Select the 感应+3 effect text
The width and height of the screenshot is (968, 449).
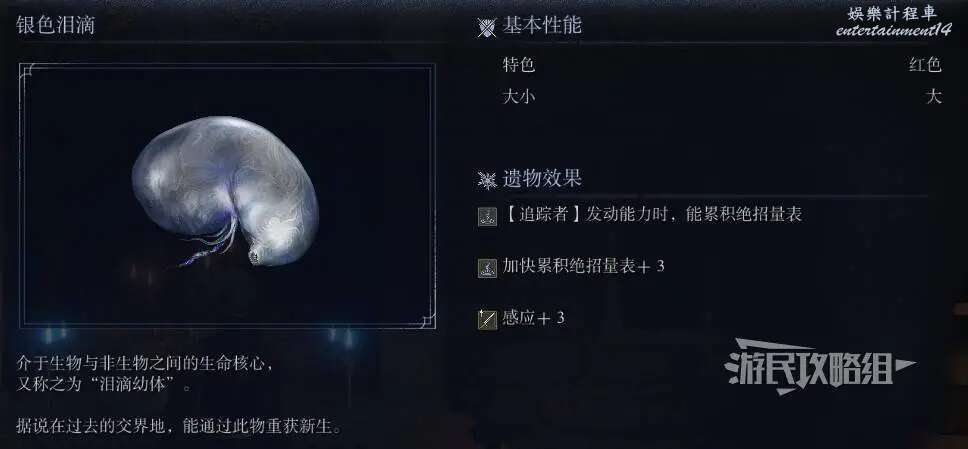click(533, 318)
